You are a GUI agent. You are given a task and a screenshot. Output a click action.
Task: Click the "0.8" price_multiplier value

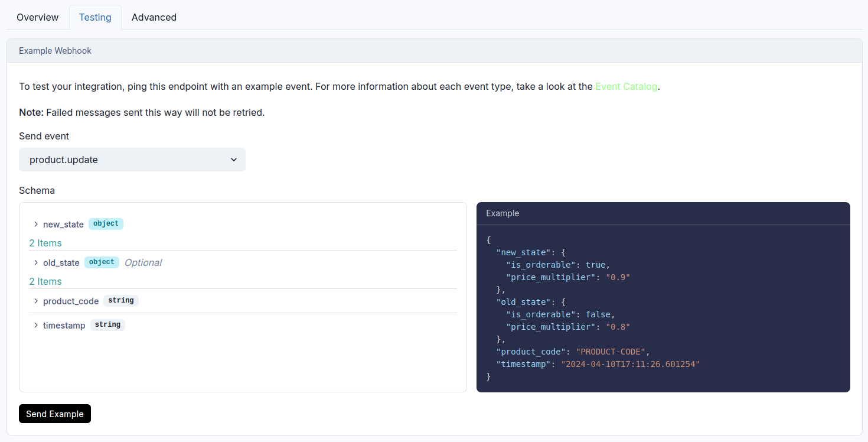pyautogui.click(x=618, y=327)
